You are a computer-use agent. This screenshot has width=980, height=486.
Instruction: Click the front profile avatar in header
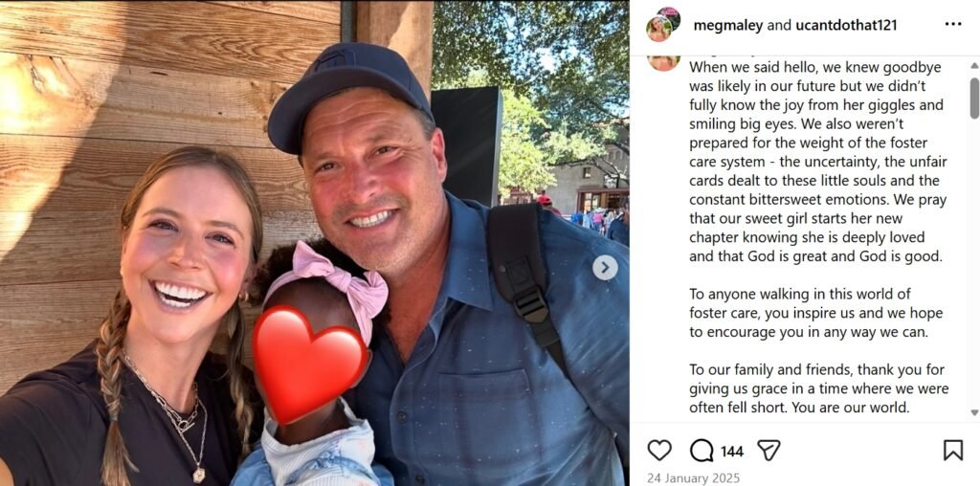(x=658, y=30)
